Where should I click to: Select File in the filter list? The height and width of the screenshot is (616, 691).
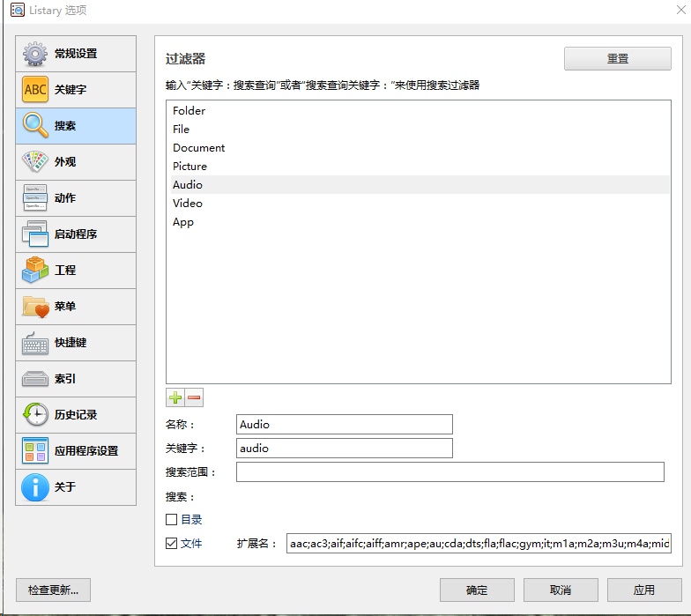[420, 129]
